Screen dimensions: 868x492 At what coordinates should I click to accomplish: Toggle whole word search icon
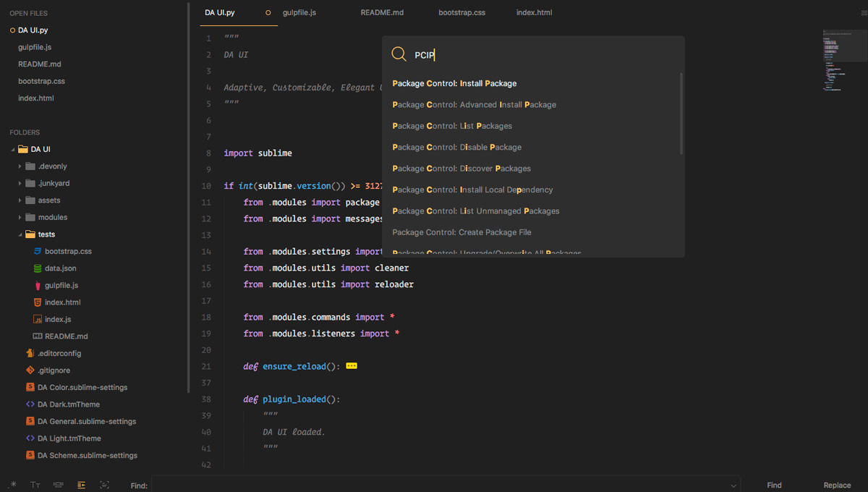[x=59, y=485]
